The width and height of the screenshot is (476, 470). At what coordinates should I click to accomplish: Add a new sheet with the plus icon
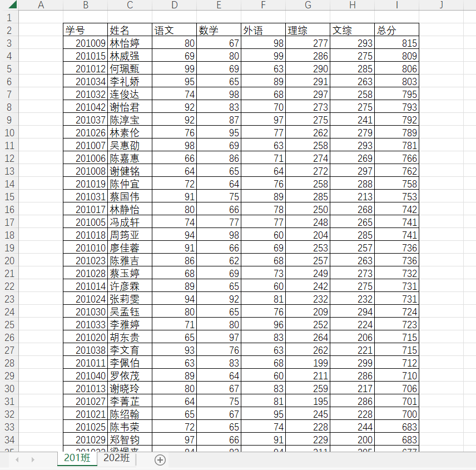pos(160,459)
